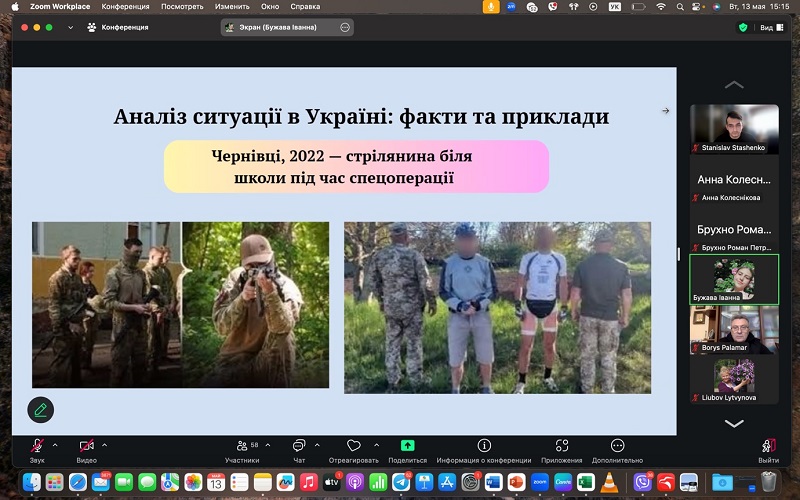Viewport: 800px width, 500px height.
Task: Open Конференция menu in menu bar
Action: 126,7
